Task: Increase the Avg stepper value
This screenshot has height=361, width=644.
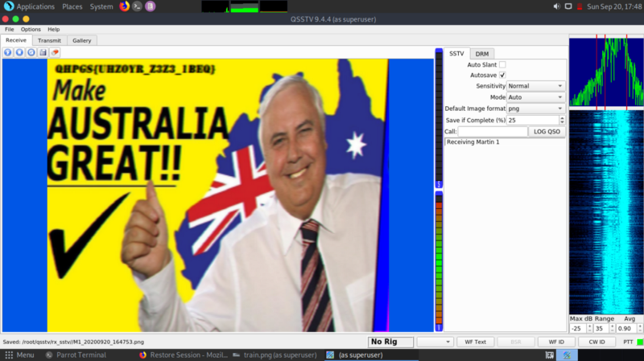Action: [640, 326]
